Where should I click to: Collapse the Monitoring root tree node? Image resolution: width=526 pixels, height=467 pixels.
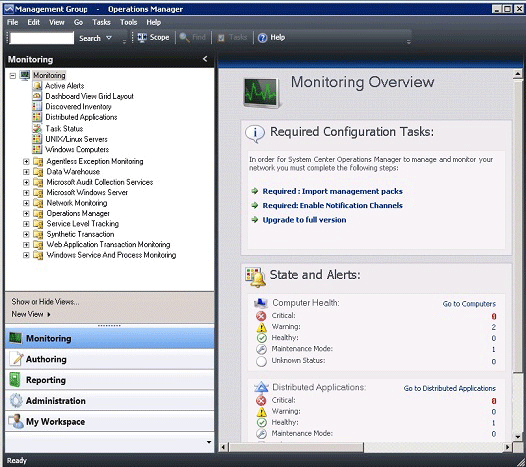pyautogui.click(x=13, y=76)
